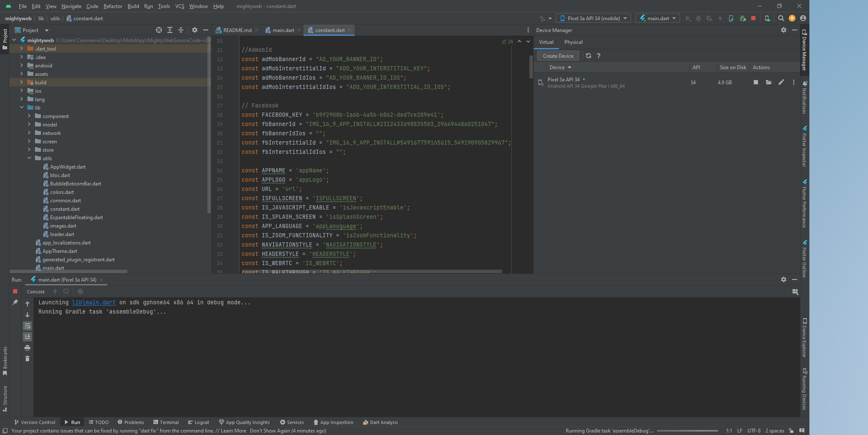This screenshot has width=868, height=435.
Task: Click the Learn More link in the status bar
Action: pos(233,430)
